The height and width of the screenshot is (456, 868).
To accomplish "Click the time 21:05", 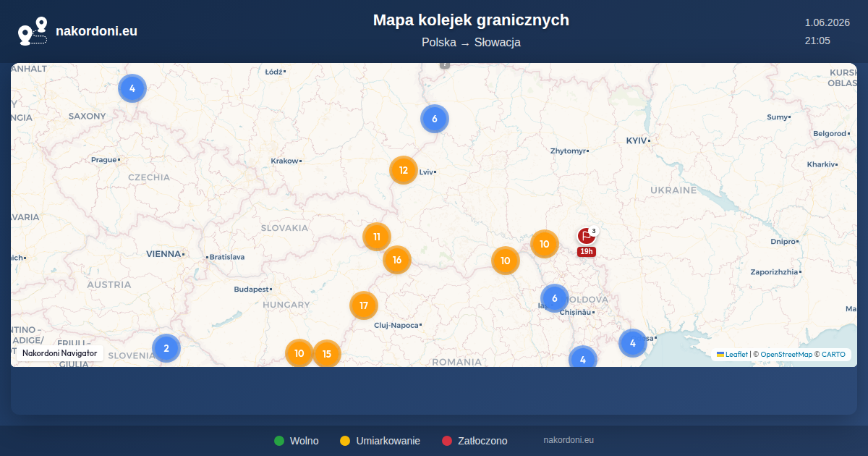I will click(x=817, y=41).
